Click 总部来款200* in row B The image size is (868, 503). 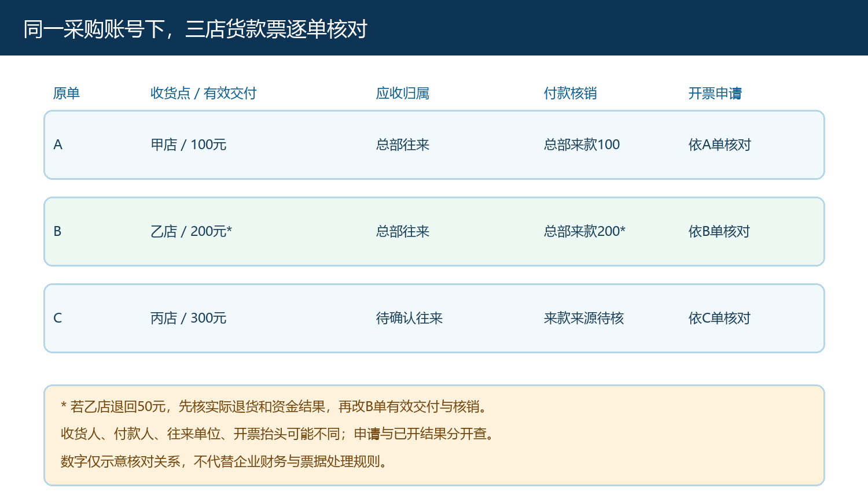pyautogui.click(x=584, y=231)
